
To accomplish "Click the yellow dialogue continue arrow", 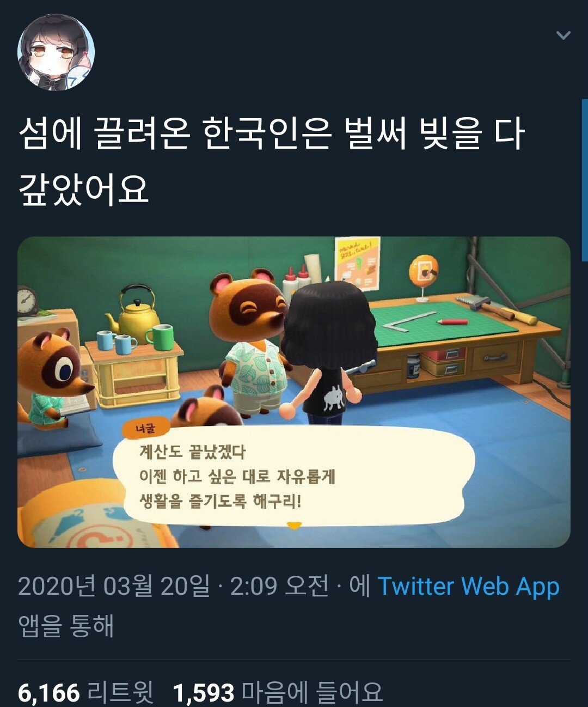I will click(294, 526).
